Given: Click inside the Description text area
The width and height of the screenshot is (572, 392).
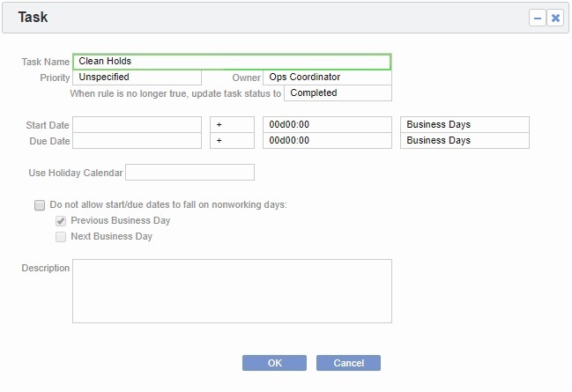Looking at the screenshot, I should click(232, 291).
